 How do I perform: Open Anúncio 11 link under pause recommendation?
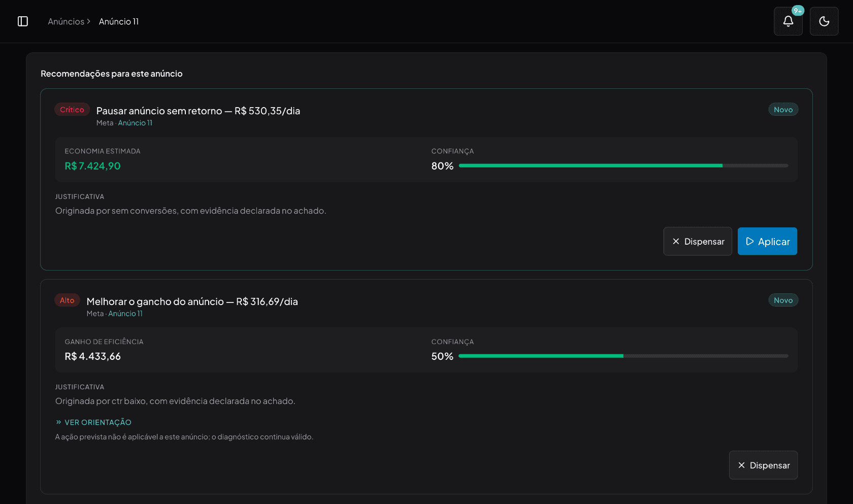pyautogui.click(x=135, y=123)
